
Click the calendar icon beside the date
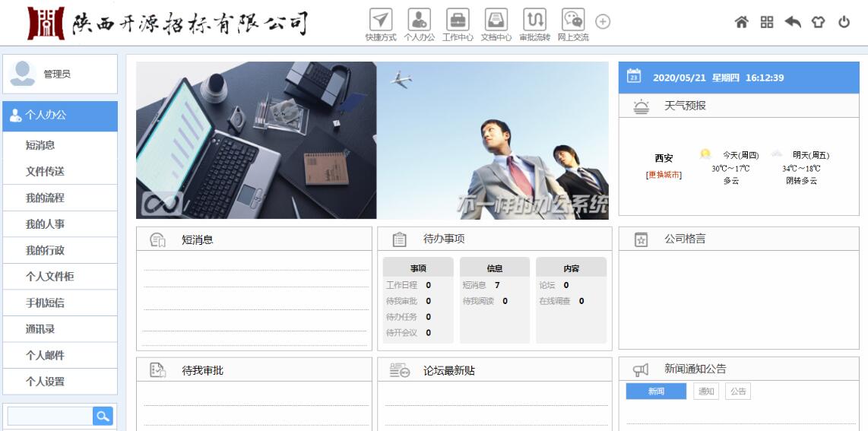[634, 76]
